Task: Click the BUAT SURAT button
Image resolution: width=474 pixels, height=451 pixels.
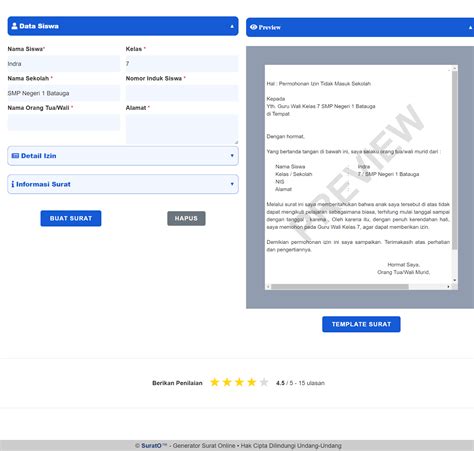Action: (x=71, y=218)
